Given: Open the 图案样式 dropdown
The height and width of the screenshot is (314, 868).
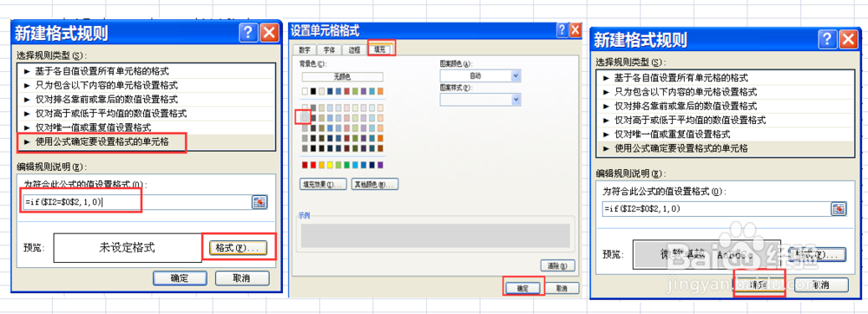Looking at the screenshot, I should point(516,100).
